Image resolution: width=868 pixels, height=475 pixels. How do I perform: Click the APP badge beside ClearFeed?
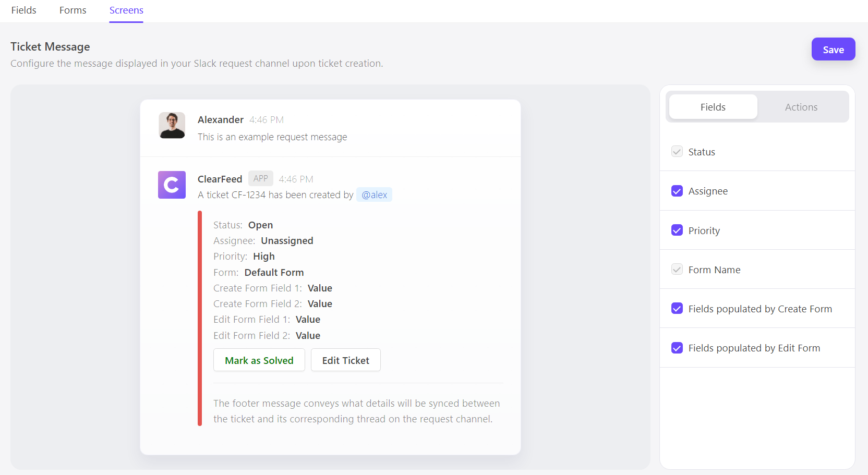(x=260, y=178)
